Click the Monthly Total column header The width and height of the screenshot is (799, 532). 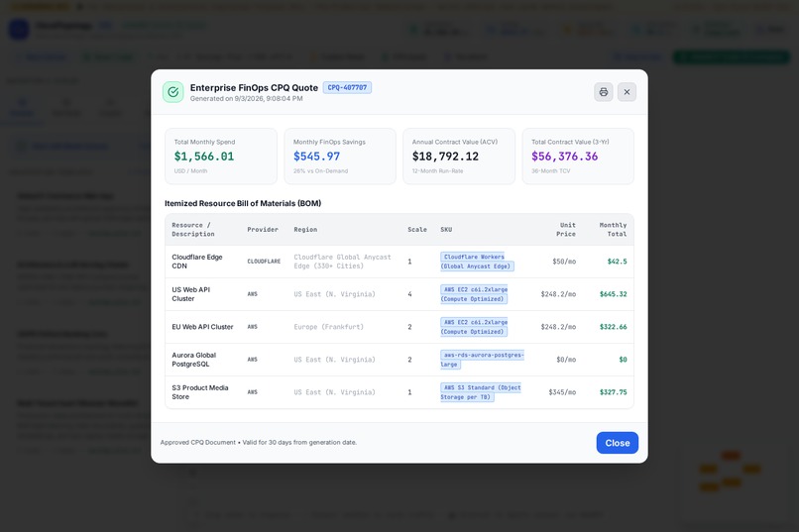613,230
